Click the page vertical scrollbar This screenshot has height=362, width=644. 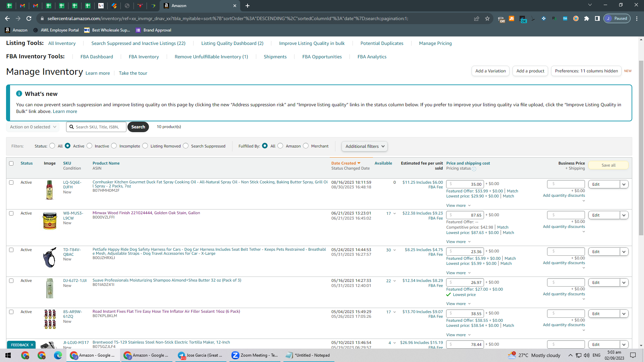[641, 147]
